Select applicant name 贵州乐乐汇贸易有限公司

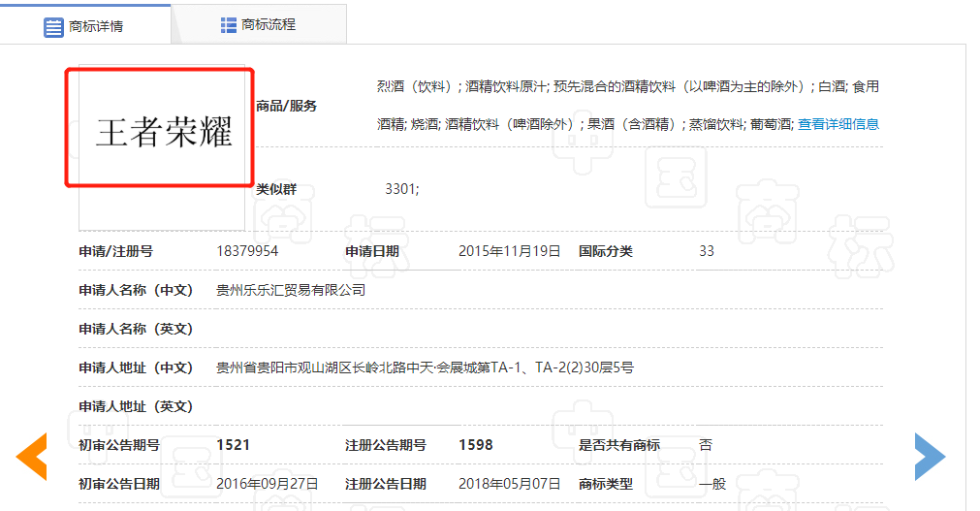291,290
